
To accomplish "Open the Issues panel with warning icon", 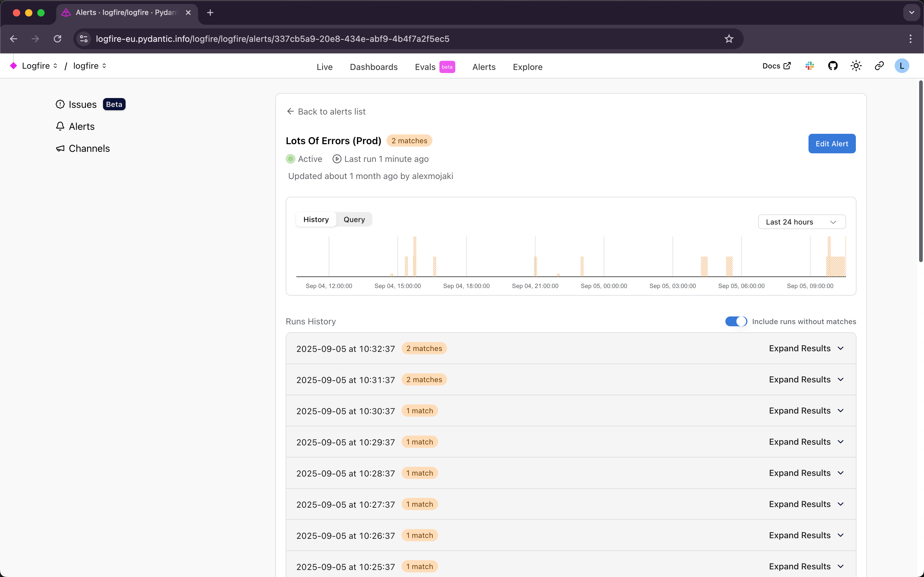I will [60, 104].
